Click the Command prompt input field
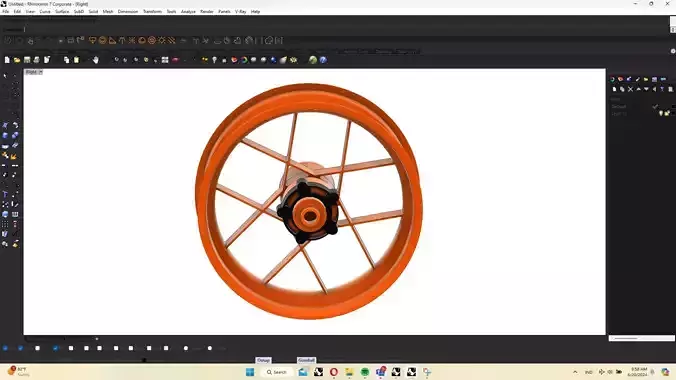 coord(336,29)
